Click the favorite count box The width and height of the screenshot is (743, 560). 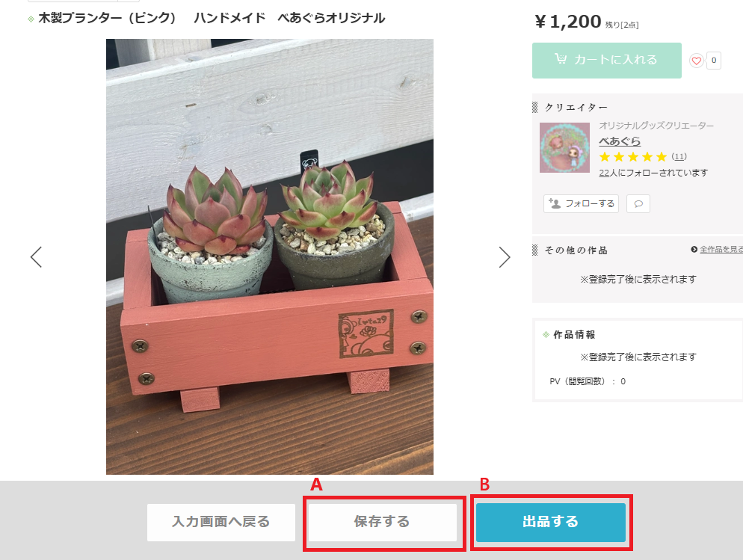tap(714, 61)
